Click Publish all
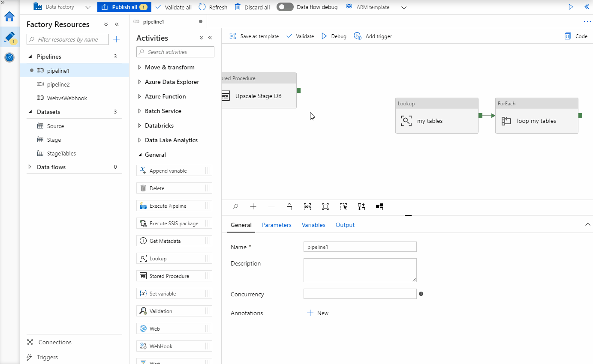This screenshot has width=593, height=364. (124, 7)
